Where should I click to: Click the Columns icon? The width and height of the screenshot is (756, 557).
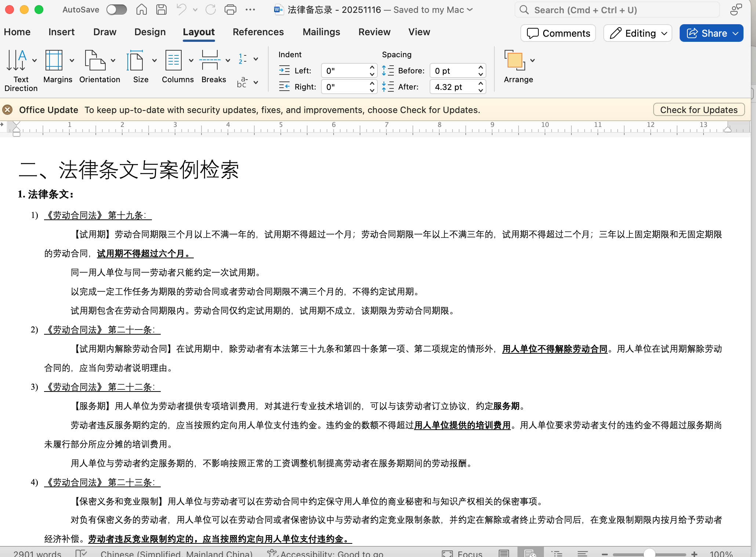coord(174,60)
